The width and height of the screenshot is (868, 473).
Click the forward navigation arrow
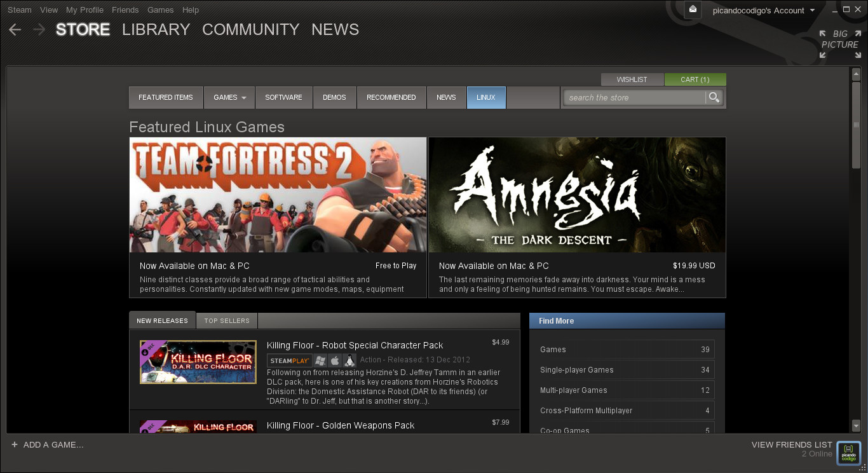pos(39,30)
